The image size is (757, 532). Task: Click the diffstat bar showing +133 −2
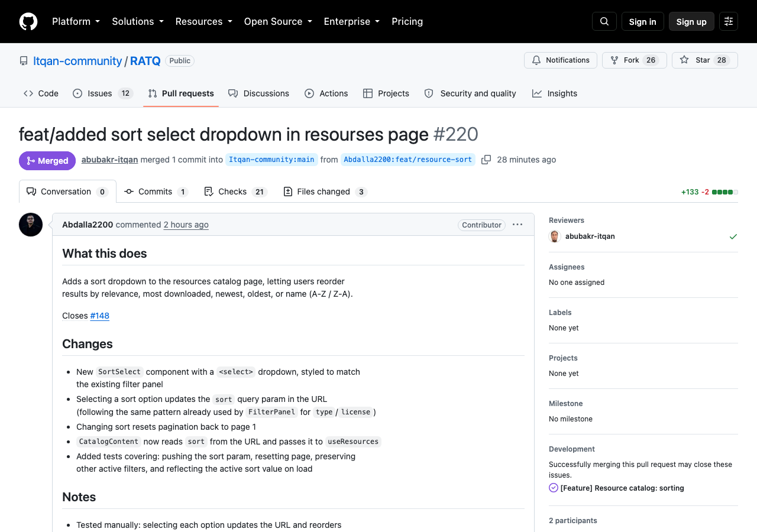[709, 192]
